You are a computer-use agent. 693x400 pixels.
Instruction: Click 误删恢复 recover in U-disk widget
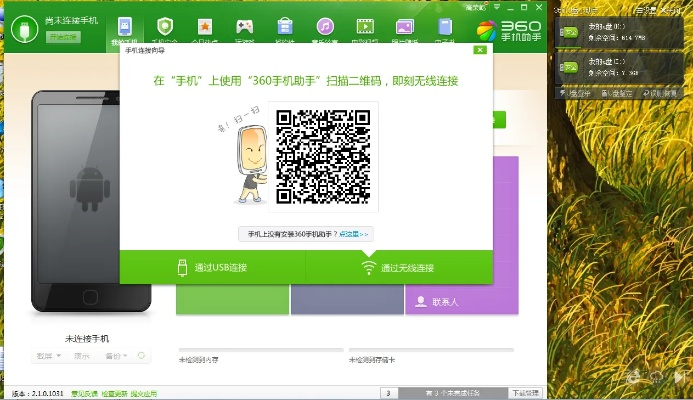pyautogui.click(x=659, y=93)
